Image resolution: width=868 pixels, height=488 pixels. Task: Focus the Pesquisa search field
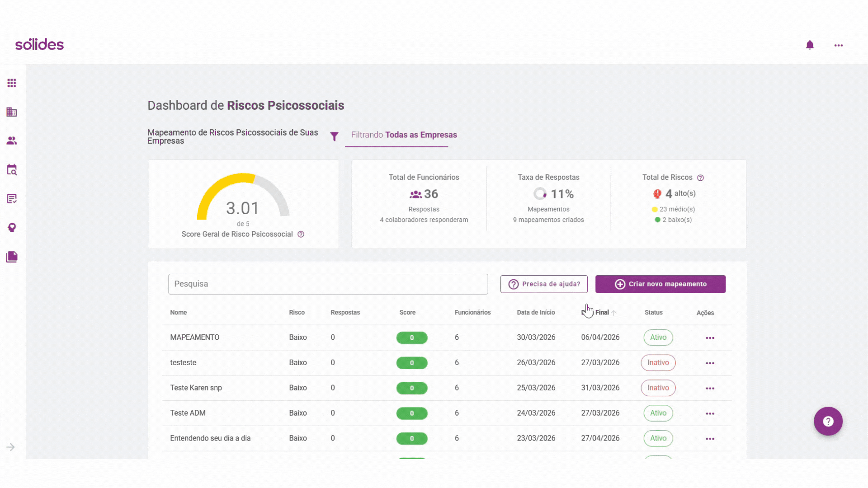328,284
